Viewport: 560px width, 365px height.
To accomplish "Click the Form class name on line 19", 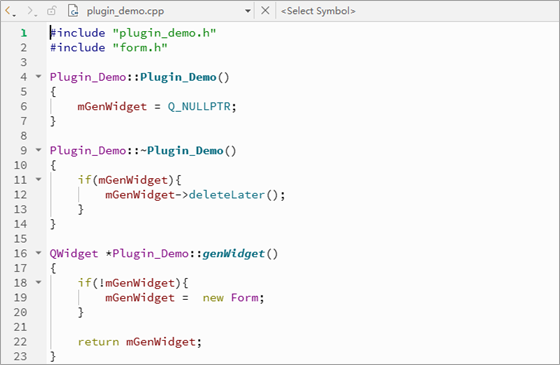I will 244,298.
